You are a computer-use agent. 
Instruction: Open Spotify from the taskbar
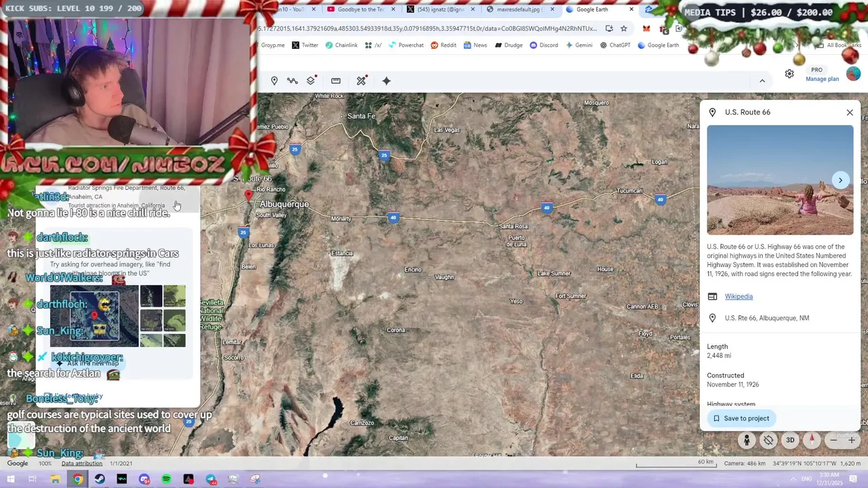[166, 480]
